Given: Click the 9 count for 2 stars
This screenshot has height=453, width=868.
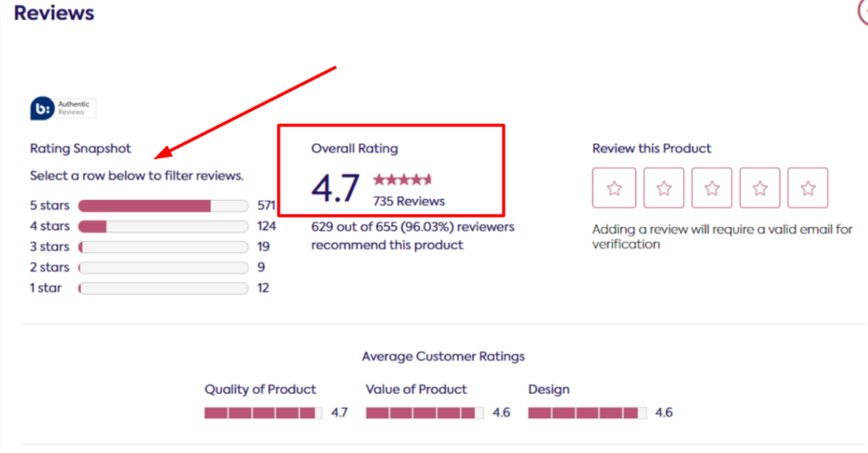Looking at the screenshot, I should 261,268.
